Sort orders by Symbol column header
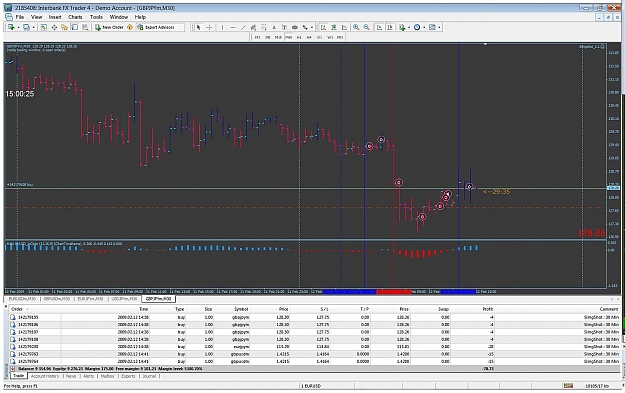This screenshot has height=393, width=625. coord(241,309)
